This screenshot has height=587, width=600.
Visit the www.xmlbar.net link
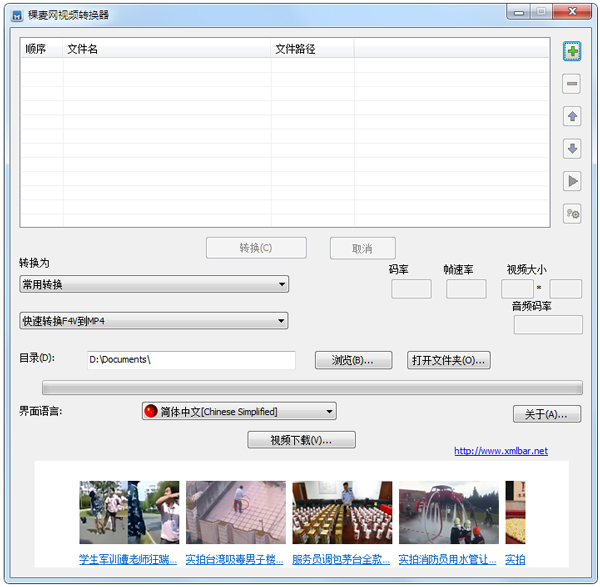click(501, 451)
